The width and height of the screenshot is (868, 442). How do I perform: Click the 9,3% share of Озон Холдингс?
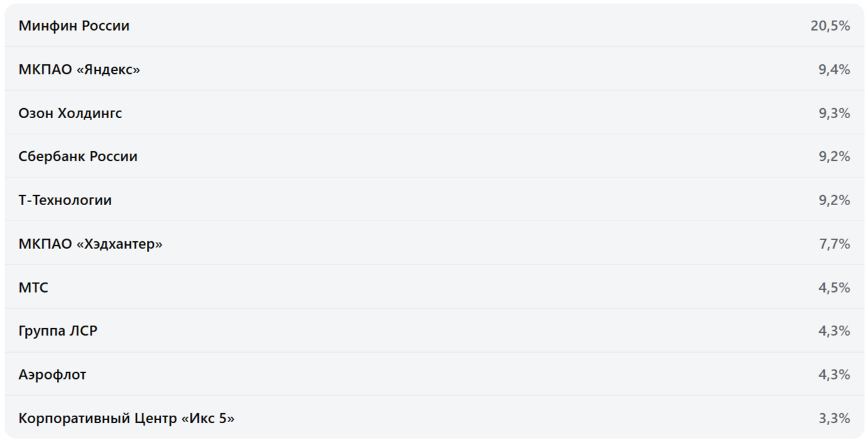click(x=834, y=113)
